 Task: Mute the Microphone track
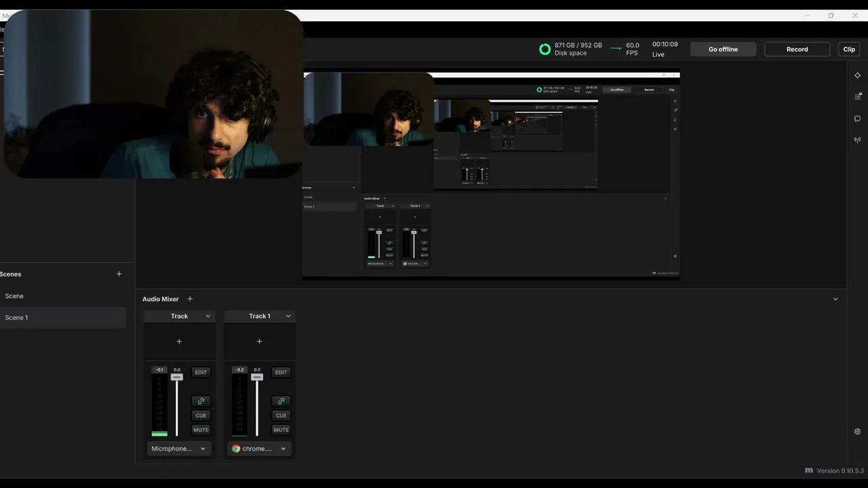[x=201, y=430]
